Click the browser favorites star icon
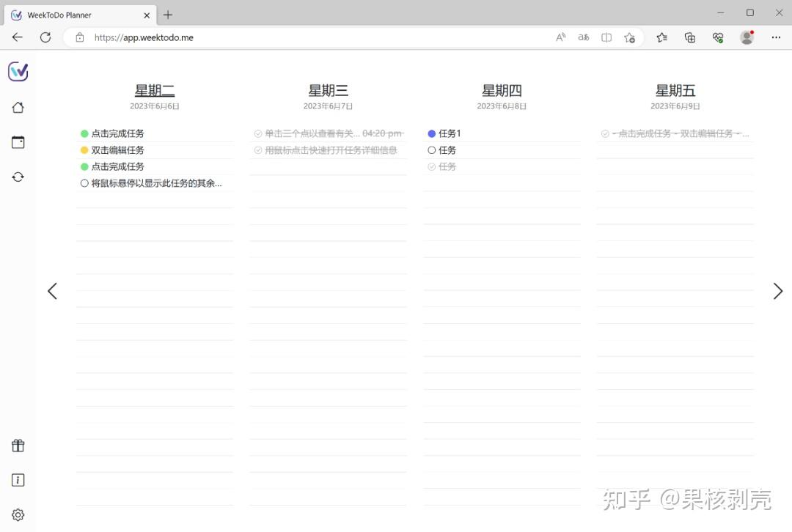Image resolution: width=792 pixels, height=532 pixels. pyautogui.click(x=661, y=37)
